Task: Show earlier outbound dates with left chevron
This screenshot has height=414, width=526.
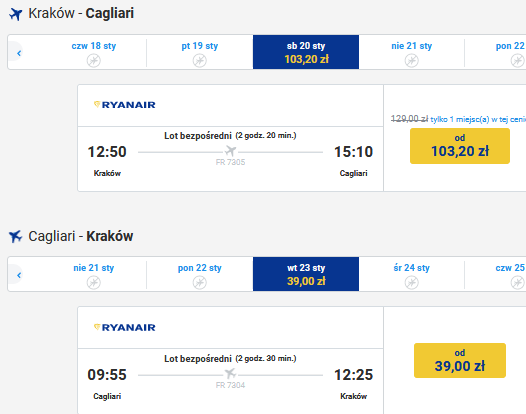Action: pyautogui.click(x=19, y=53)
